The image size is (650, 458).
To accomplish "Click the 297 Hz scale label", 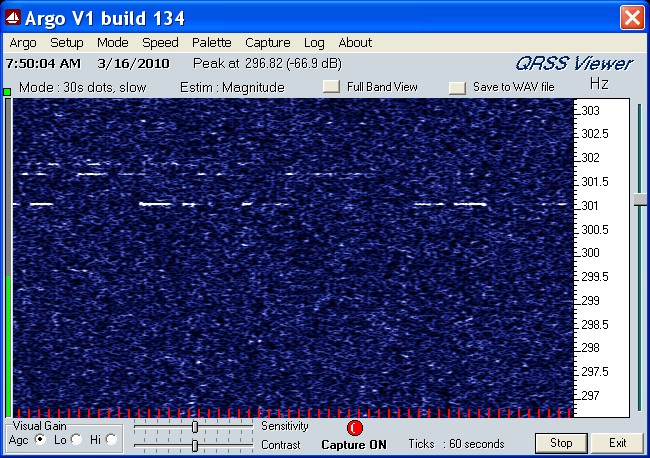I will click(590, 396).
